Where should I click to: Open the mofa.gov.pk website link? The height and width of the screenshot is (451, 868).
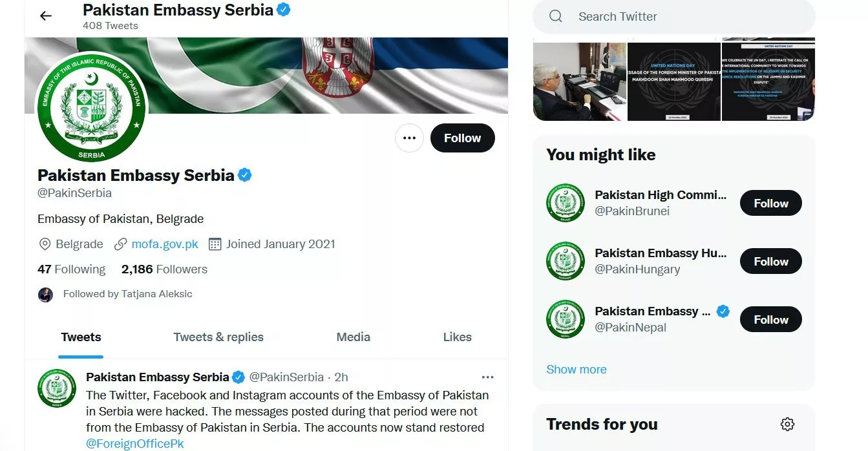[165, 244]
